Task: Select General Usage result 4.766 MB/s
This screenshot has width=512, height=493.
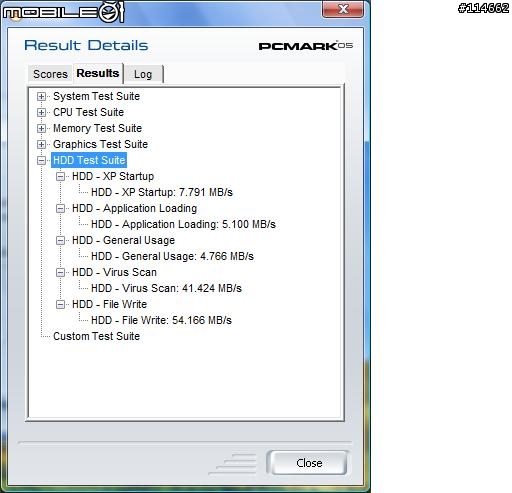Action: (x=172, y=256)
